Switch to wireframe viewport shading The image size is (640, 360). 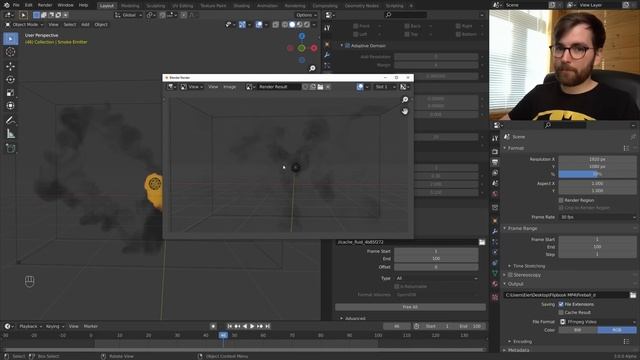(x=285, y=24)
